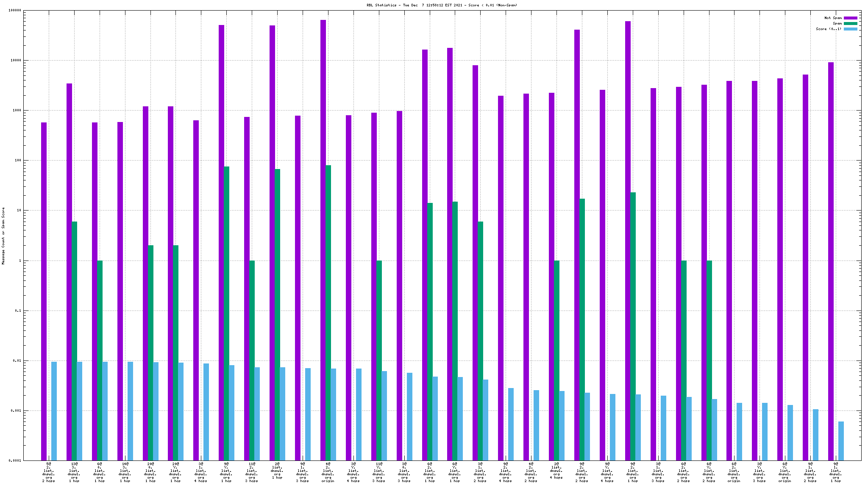Click the '13@ 3.list.dnswl.org 1 hop' x-axis label
This screenshot has width=868, height=488.
(74, 472)
